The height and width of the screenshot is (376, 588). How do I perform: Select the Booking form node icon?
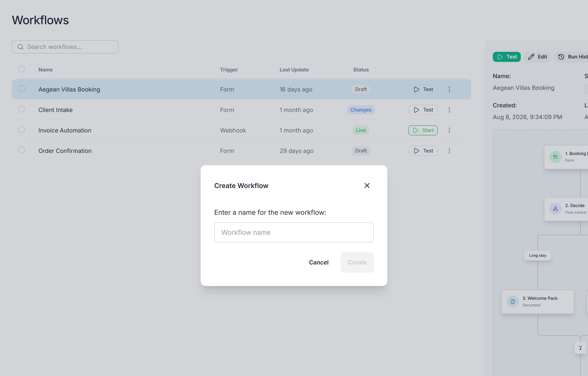[555, 157]
